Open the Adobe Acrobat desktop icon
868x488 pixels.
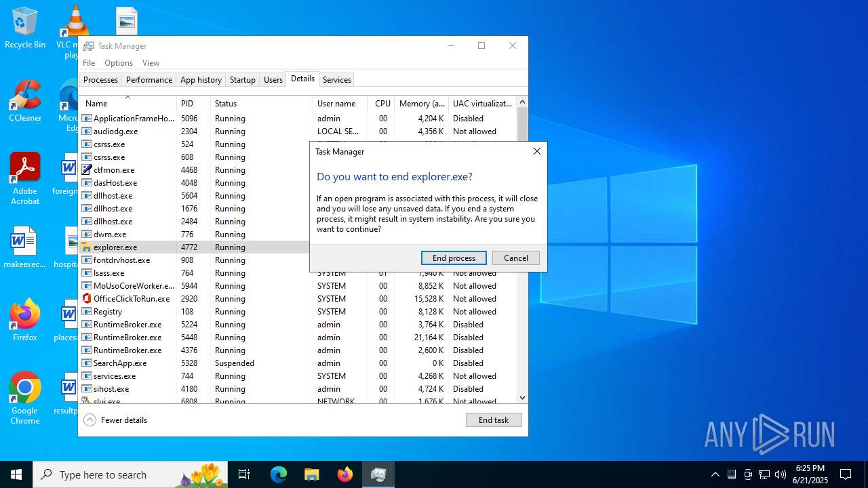pyautogui.click(x=25, y=179)
